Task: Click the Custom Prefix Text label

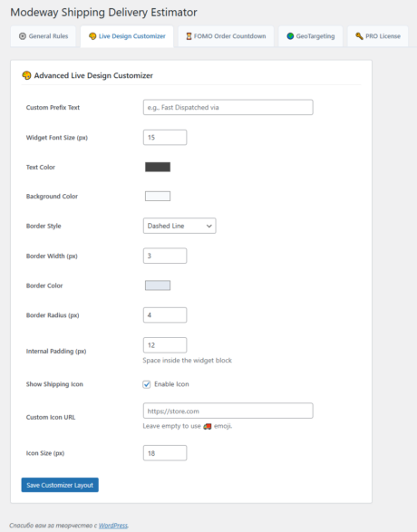Action: (53, 108)
